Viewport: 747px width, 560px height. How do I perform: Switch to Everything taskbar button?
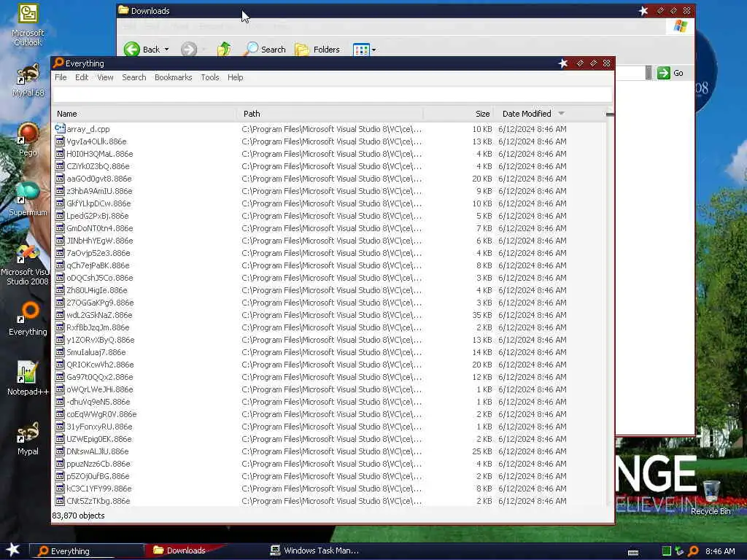[x=87, y=551]
